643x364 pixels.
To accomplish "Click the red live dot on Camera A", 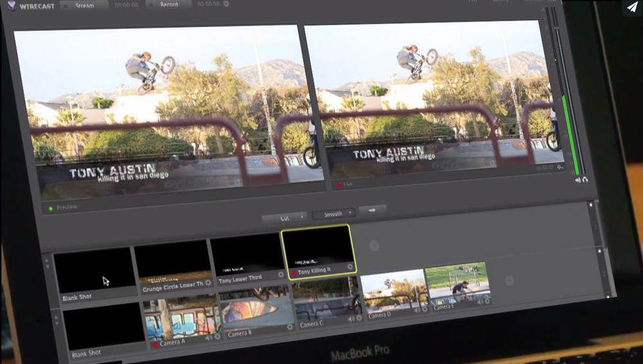I will (155, 345).
